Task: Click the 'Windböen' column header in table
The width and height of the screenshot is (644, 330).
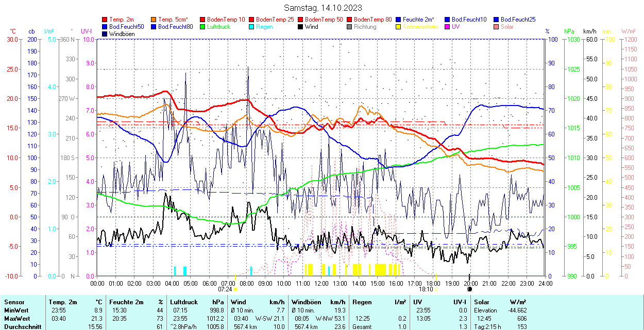Action: [306, 302]
